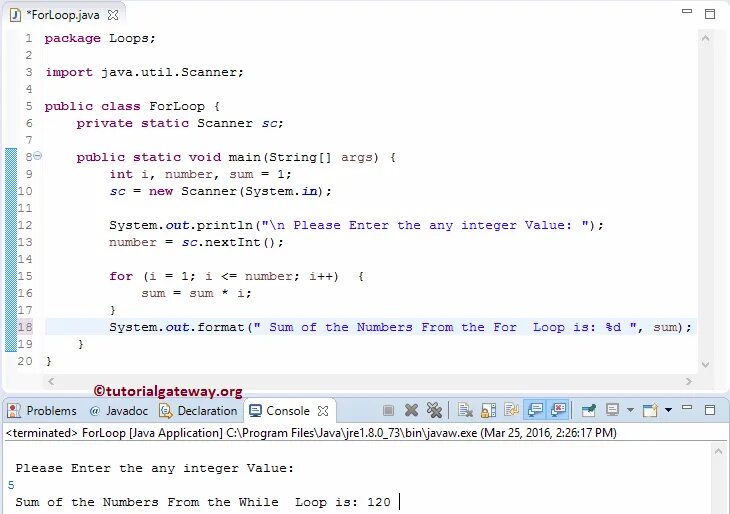Click 'sum = sum * i;' on line 16

click(x=196, y=293)
